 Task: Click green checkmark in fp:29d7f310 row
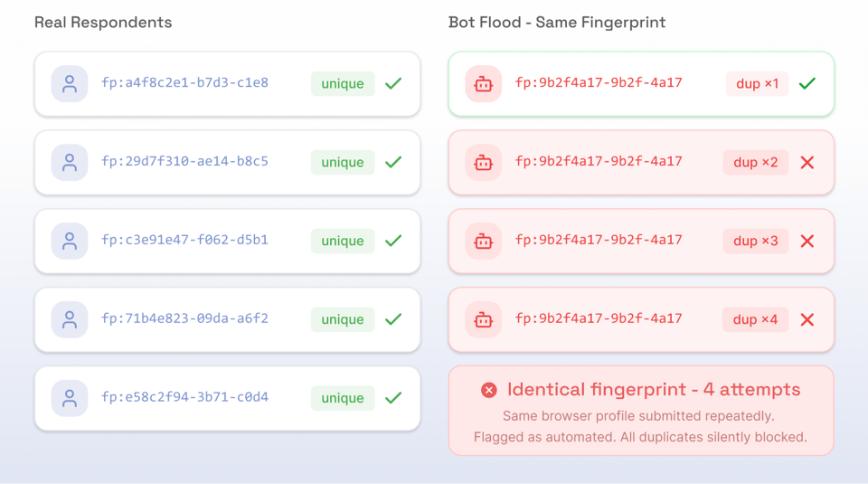tap(393, 162)
